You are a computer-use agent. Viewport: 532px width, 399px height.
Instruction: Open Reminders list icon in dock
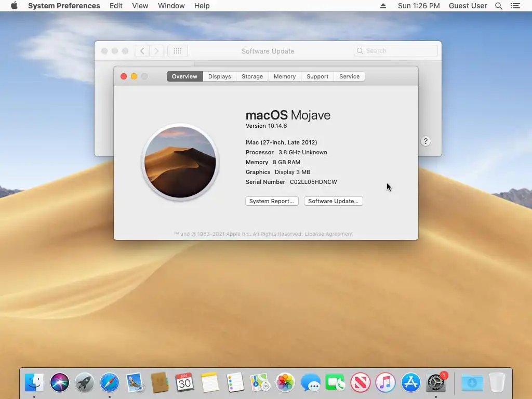235,382
